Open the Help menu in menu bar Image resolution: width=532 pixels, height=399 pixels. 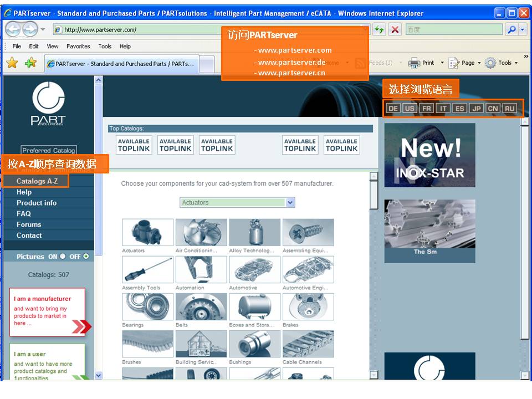click(125, 46)
